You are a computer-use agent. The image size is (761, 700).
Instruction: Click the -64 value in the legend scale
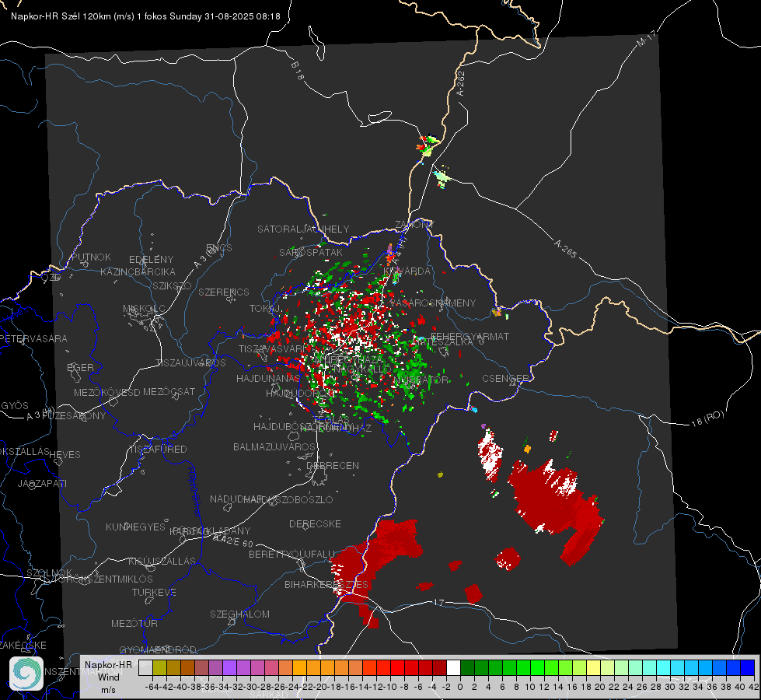(152, 687)
